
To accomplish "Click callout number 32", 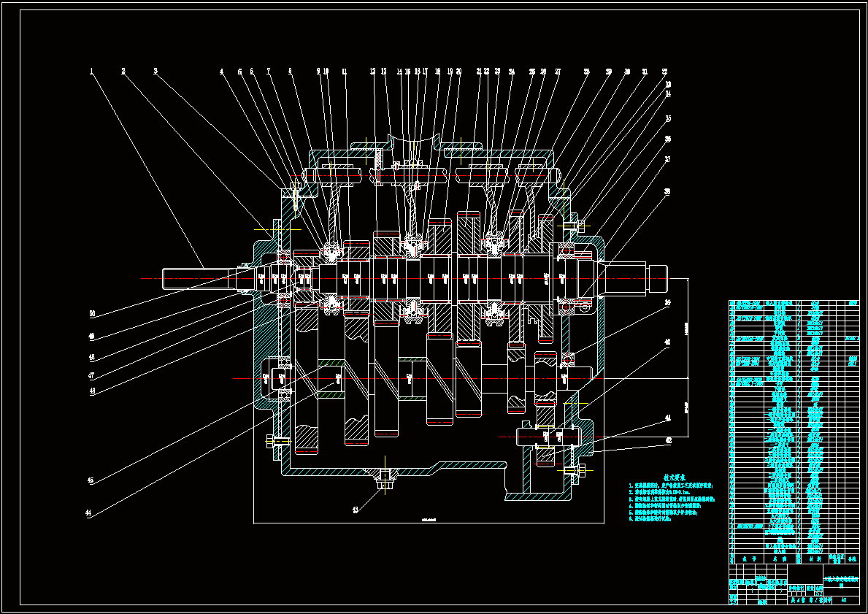I will (664, 72).
